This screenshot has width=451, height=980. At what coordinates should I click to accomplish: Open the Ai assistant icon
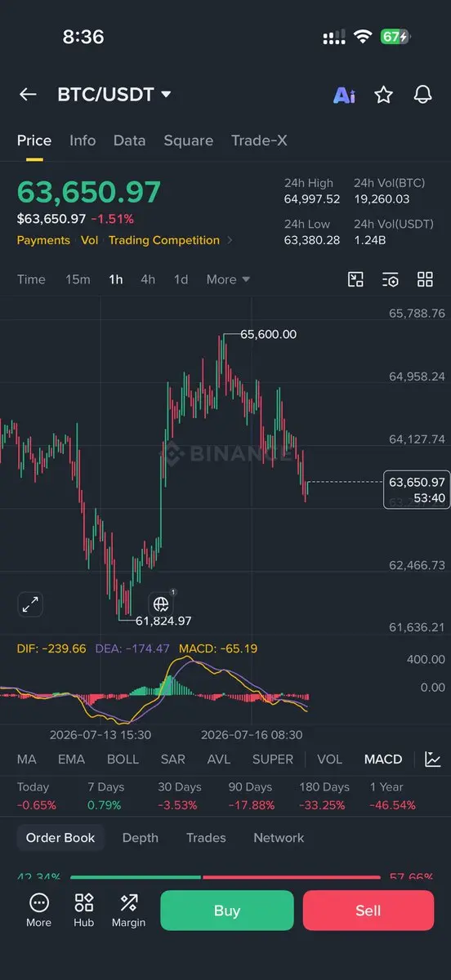344,95
